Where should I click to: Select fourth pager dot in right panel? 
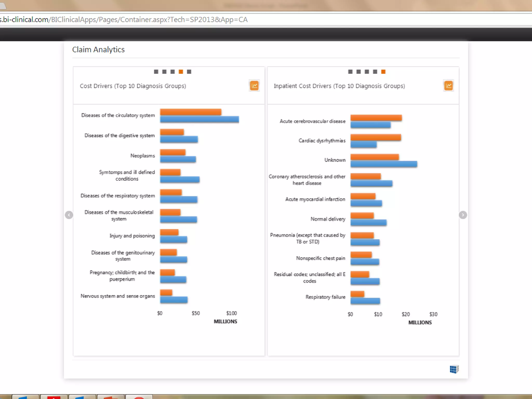click(x=375, y=72)
